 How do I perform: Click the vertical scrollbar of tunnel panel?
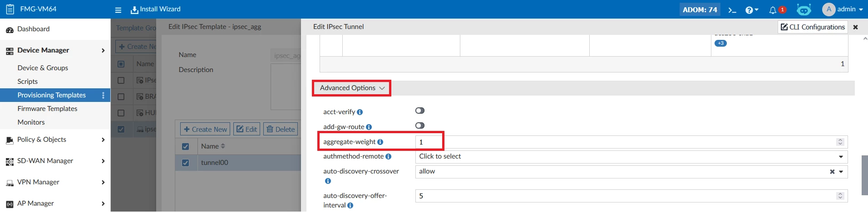[x=864, y=175]
